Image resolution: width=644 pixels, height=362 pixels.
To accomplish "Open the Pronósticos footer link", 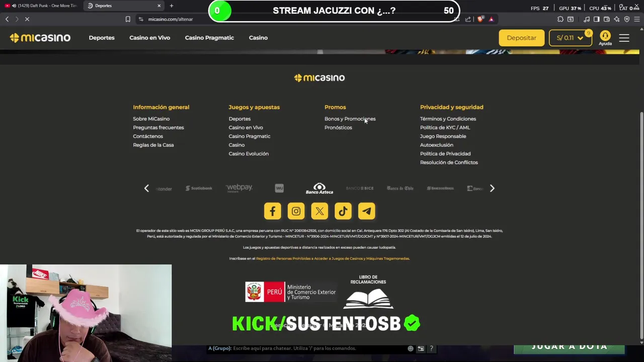I will (338, 128).
